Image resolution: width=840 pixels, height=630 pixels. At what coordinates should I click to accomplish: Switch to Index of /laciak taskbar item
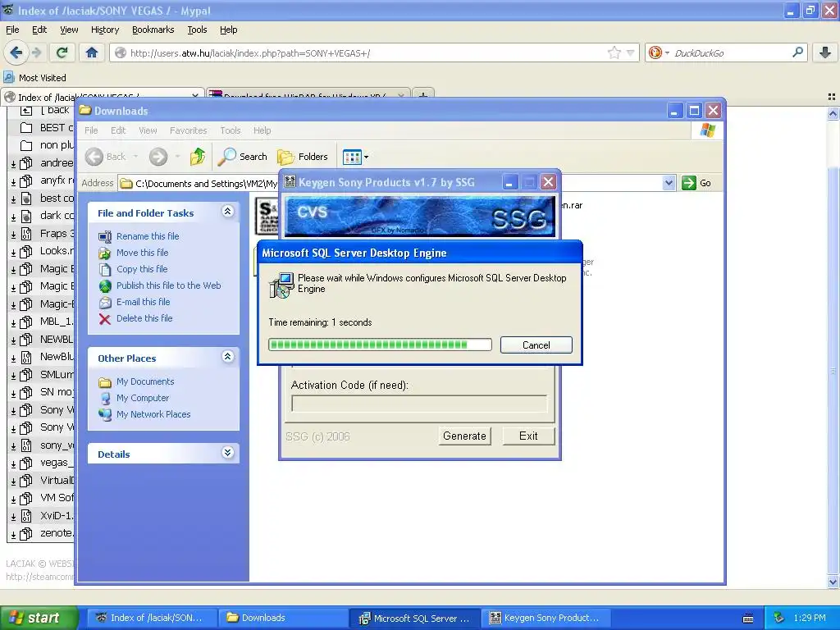pyautogui.click(x=151, y=619)
